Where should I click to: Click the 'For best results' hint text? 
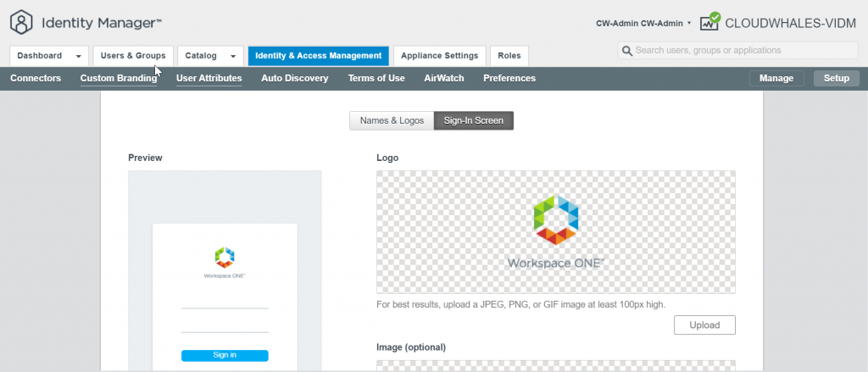pos(521,304)
